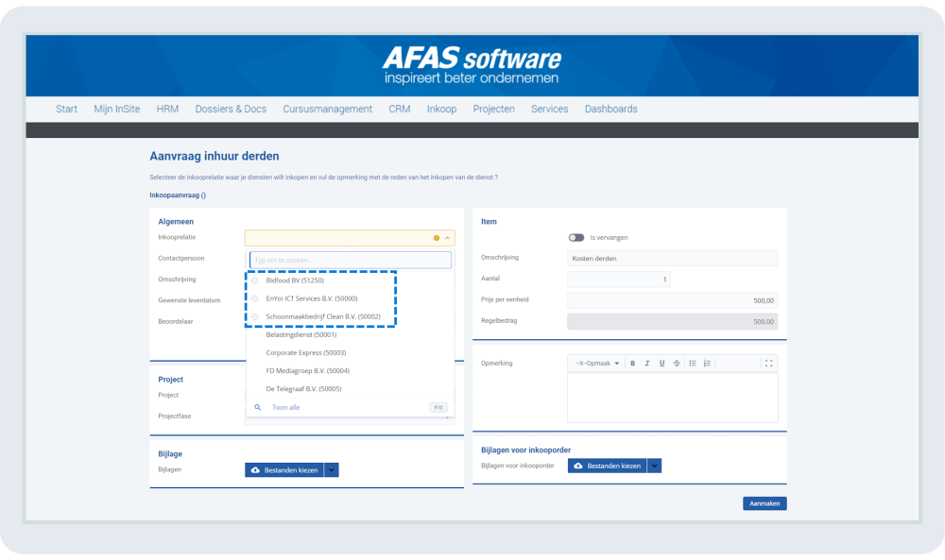Click the Typ om te zoeken search field
Screen dimensions: 945x560
[351, 260]
